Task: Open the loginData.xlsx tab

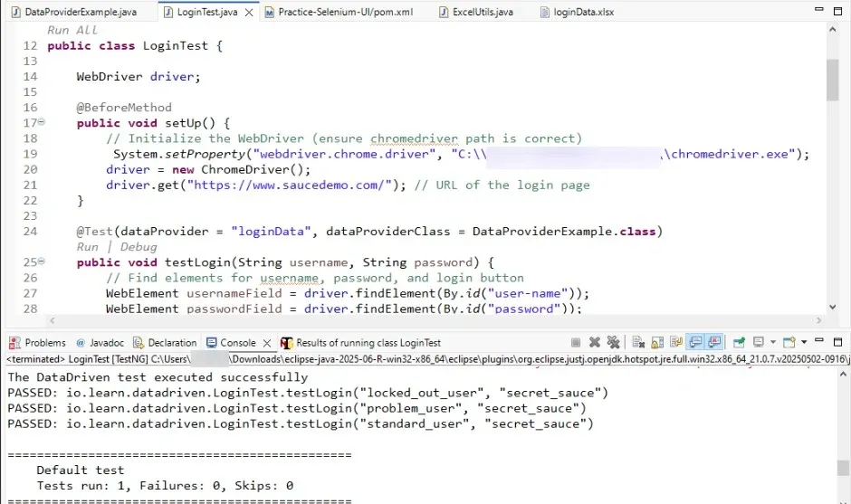Action: tap(583, 12)
